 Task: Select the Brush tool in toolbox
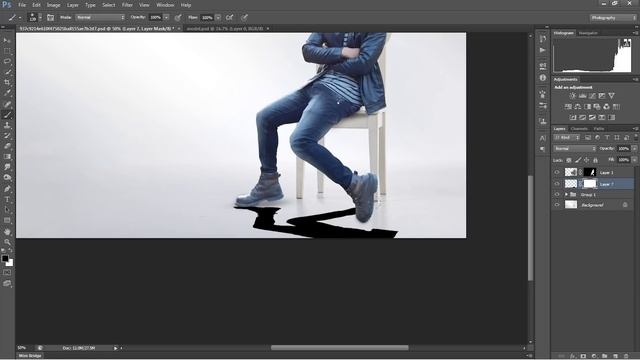(7, 115)
